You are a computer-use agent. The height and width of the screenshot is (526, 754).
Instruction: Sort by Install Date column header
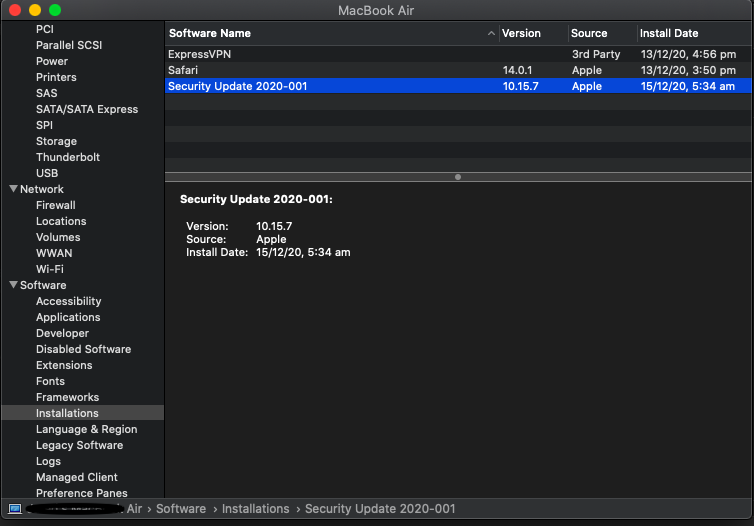[695, 33]
